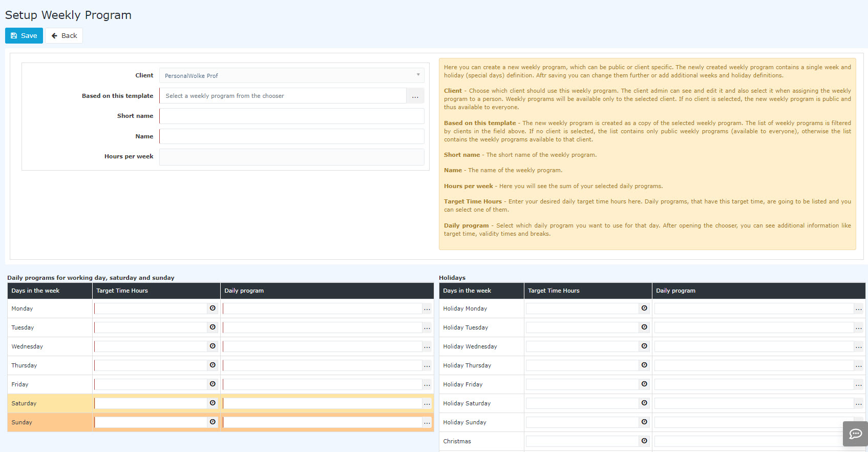Viewport: 868px width, 452px height.
Task: Click the Christmas row label
Action: [x=457, y=441]
